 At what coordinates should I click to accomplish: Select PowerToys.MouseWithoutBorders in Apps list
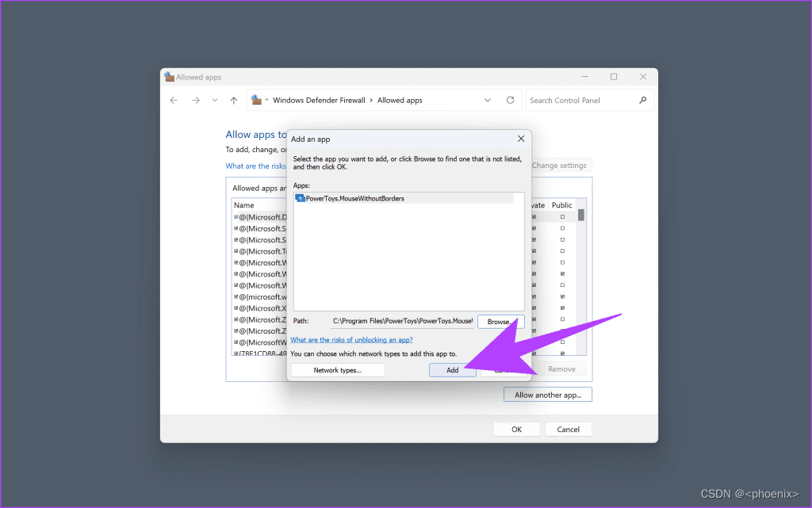point(404,198)
